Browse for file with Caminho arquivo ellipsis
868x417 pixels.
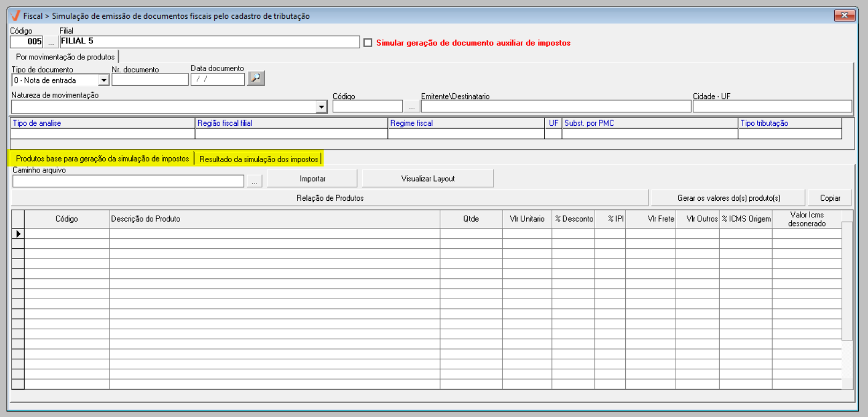coord(255,181)
